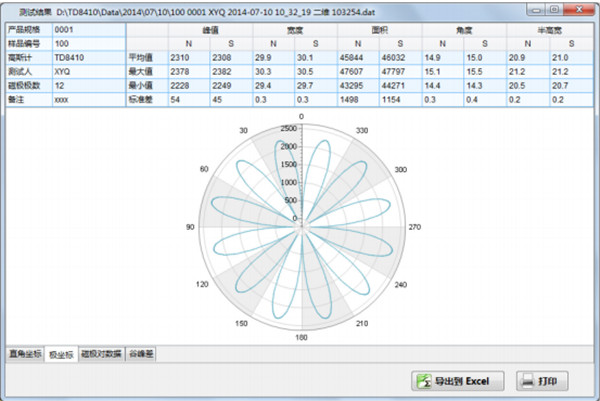The height and width of the screenshot is (401, 600).
Task: Select the 面积 column header
Action: click(380, 30)
